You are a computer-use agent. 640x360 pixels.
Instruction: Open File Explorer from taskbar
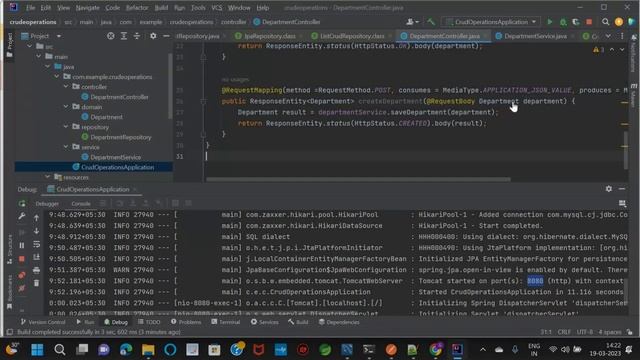click(x=148, y=349)
